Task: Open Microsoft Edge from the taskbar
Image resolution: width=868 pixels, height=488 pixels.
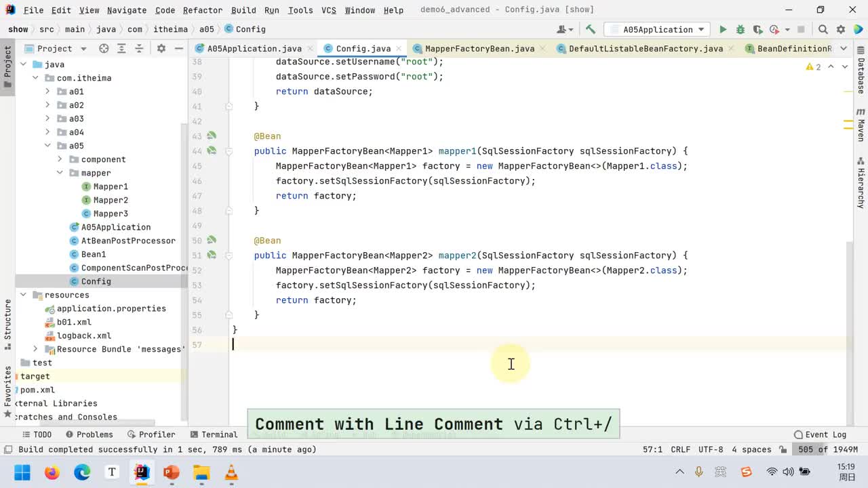Action: pos(82,472)
